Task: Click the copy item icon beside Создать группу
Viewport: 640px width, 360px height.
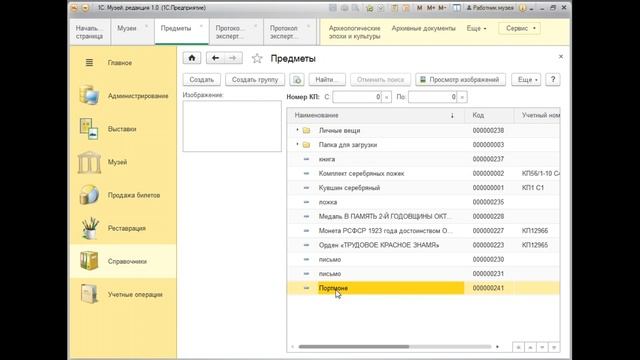Action: 297,80
